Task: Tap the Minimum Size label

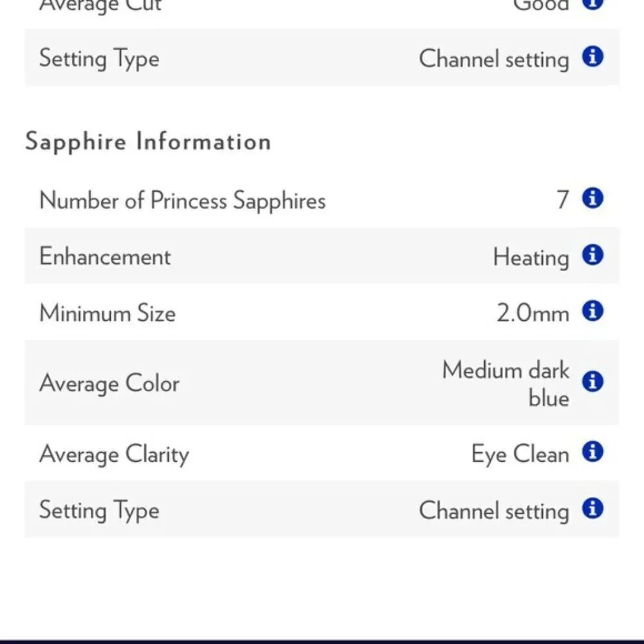Action: coord(107,313)
